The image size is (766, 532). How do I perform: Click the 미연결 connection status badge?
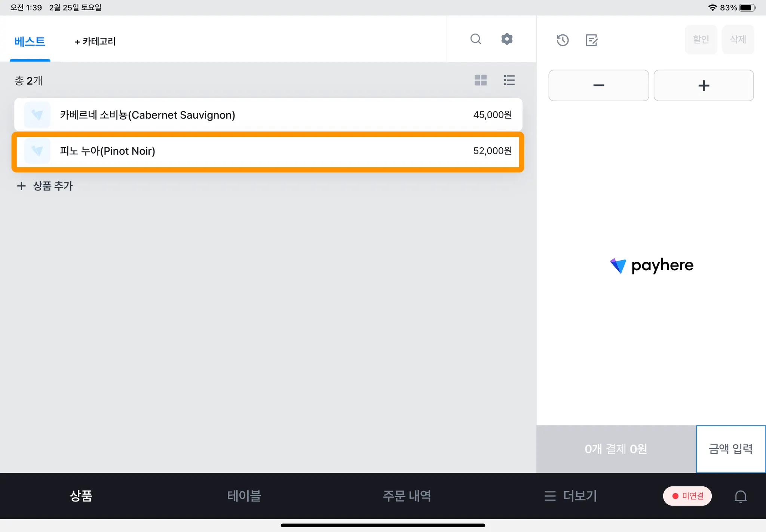[687, 496]
